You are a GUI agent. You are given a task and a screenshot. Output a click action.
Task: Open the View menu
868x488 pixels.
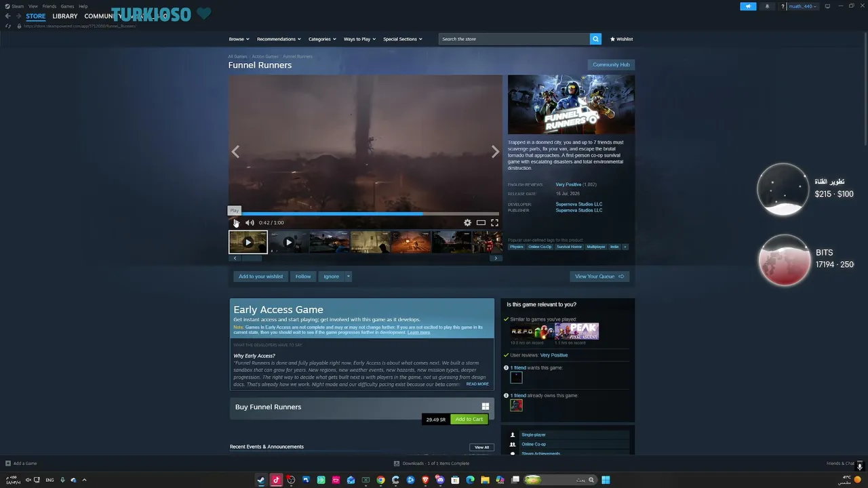pos(33,6)
